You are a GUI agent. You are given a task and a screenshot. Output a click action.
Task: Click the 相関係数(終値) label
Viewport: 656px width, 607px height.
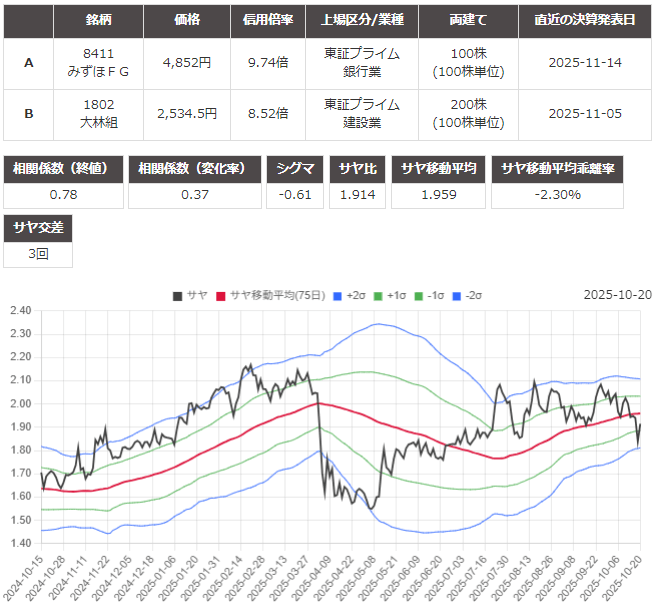click(x=65, y=168)
